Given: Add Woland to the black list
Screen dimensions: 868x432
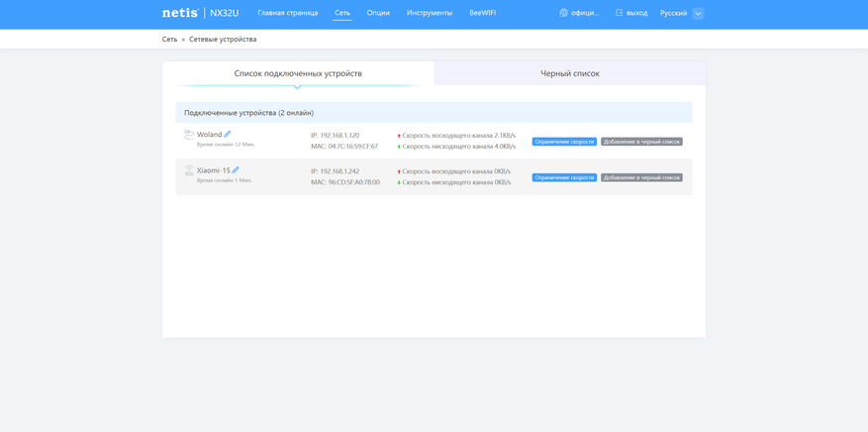Looking at the screenshot, I should 642,142.
